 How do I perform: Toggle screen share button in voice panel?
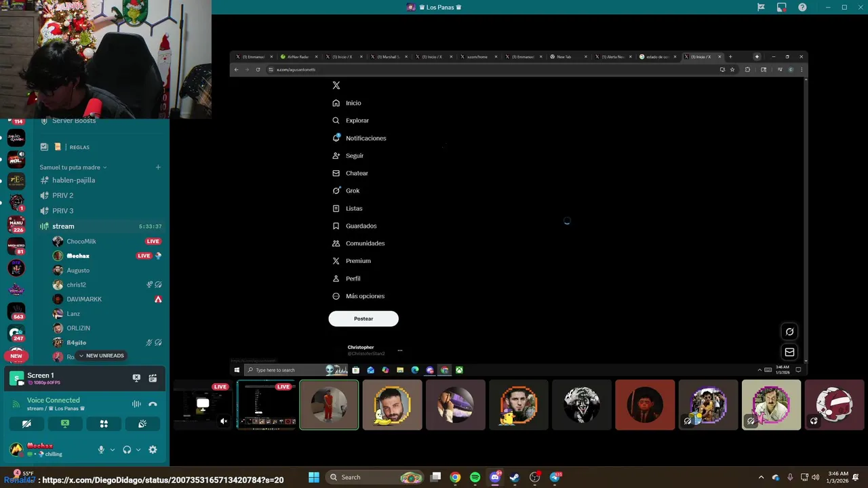coord(65,424)
